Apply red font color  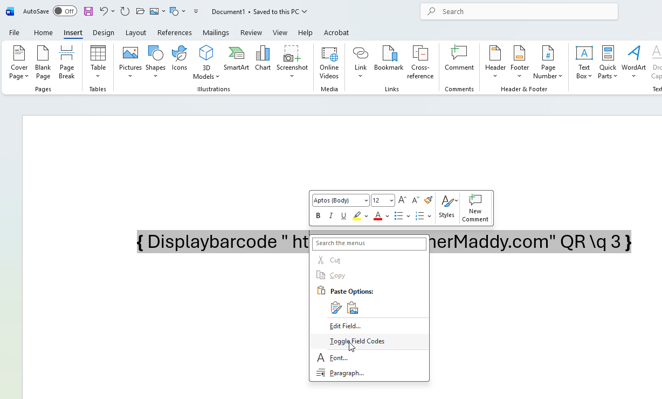point(378,216)
